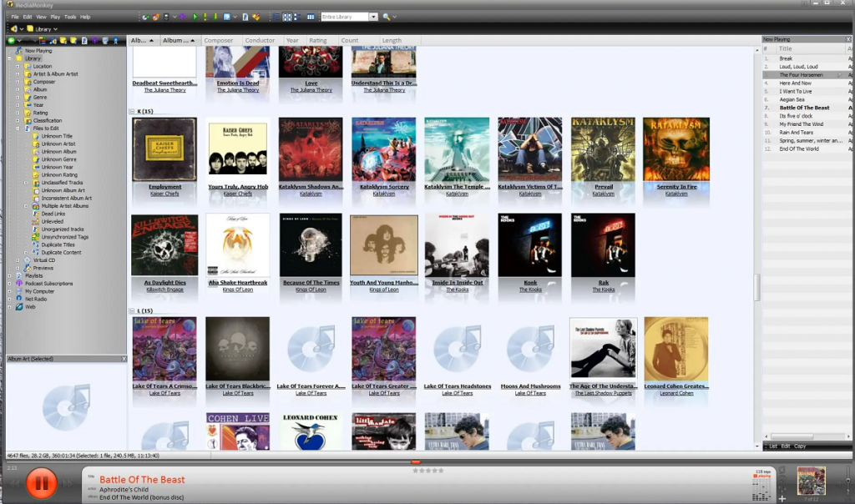Viewport: 855px width, 504px height.
Task: Open Kaiser Chiefs link under Employment album
Action: click(x=164, y=192)
